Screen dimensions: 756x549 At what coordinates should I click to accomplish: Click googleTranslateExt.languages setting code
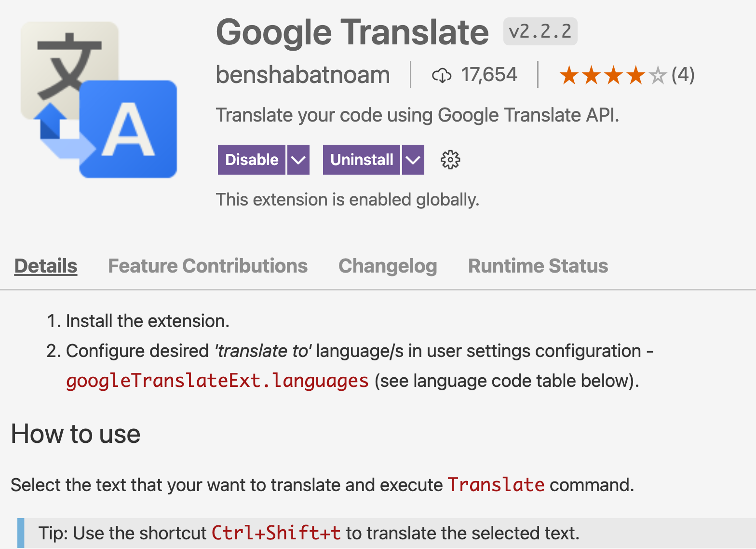click(217, 381)
